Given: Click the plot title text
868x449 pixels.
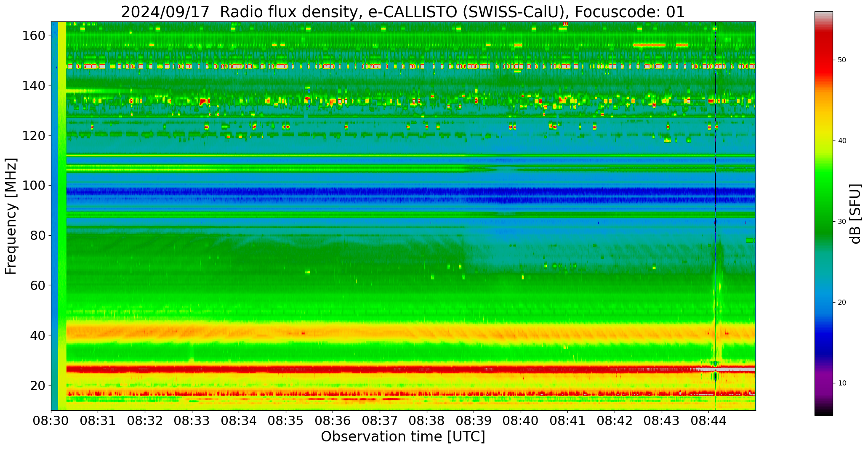Looking at the screenshot, I should click(403, 12).
